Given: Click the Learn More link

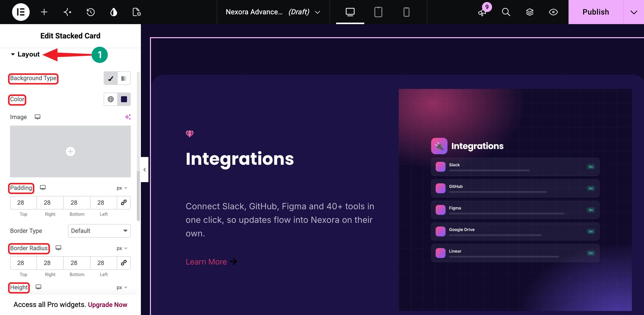Looking at the screenshot, I should coord(211,261).
